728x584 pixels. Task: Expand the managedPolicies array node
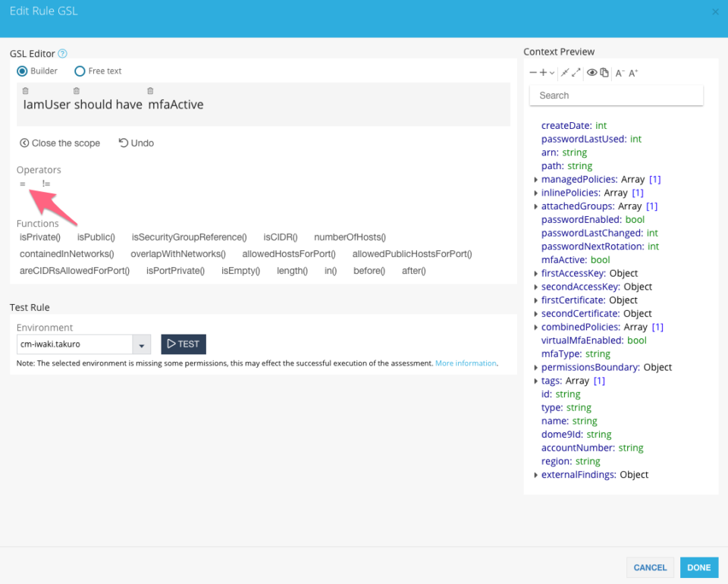(536, 180)
